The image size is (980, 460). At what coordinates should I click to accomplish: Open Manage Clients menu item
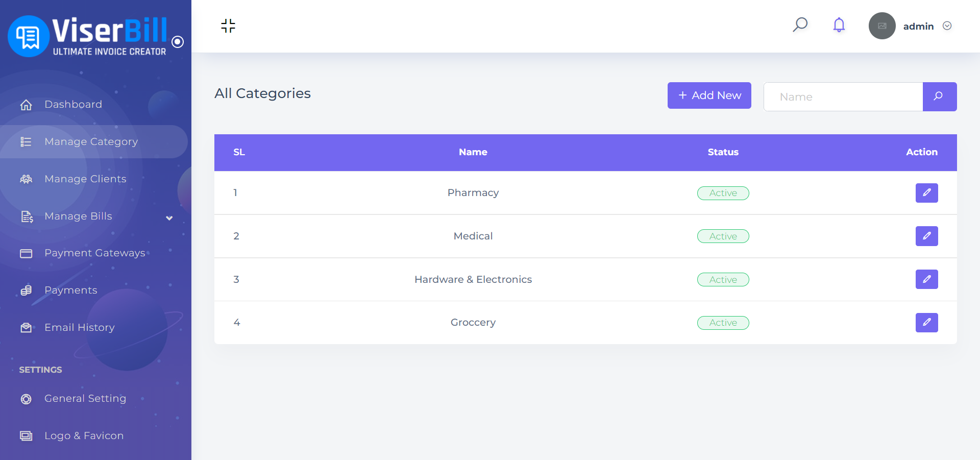pyautogui.click(x=85, y=179)
